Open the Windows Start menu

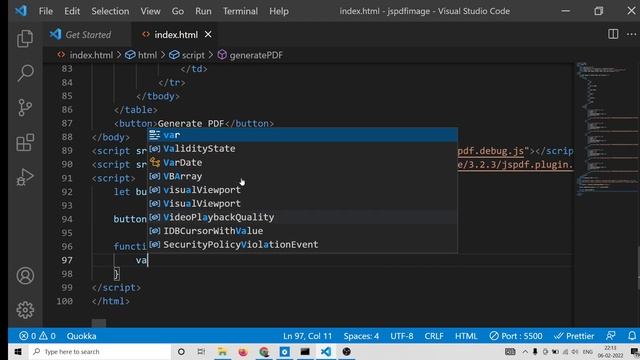click(18, 351)
